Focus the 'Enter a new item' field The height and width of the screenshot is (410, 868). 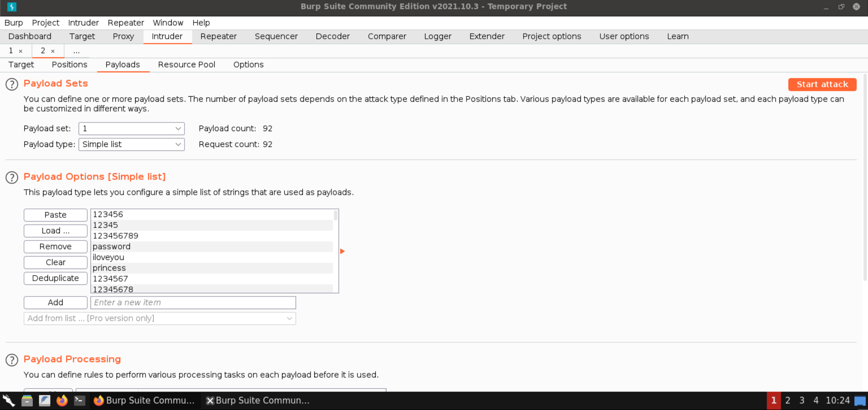pyautogui.click(x=193, y=303)
